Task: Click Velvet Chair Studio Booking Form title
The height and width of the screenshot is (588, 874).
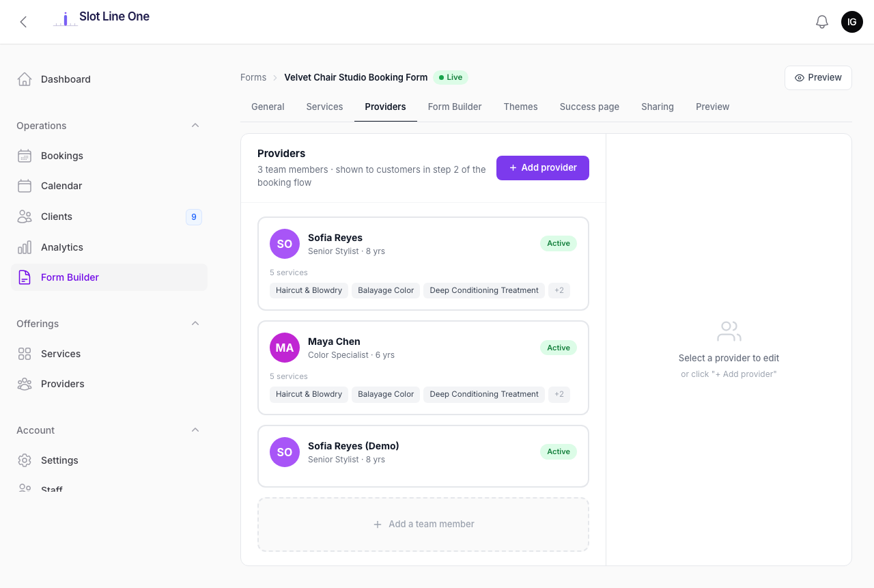Action: (x=356, y=77)
